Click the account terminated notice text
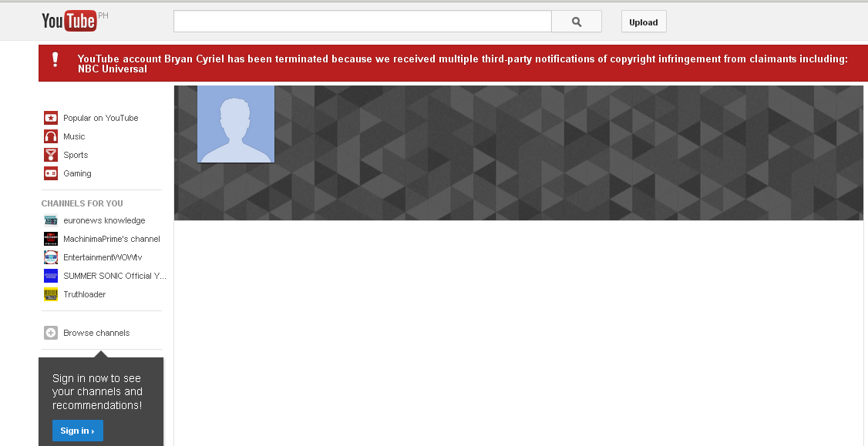The image size is (868, 446). coord(463,64)
